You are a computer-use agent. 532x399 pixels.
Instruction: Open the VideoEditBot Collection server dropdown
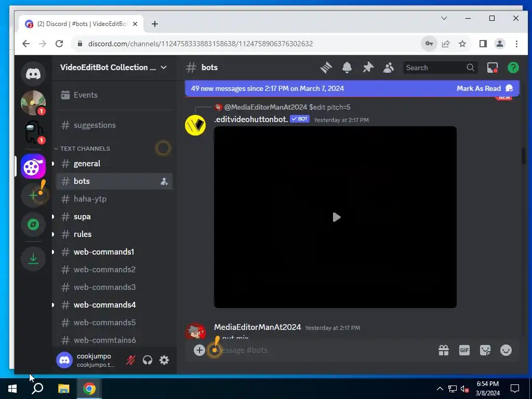tap(114, 68)
